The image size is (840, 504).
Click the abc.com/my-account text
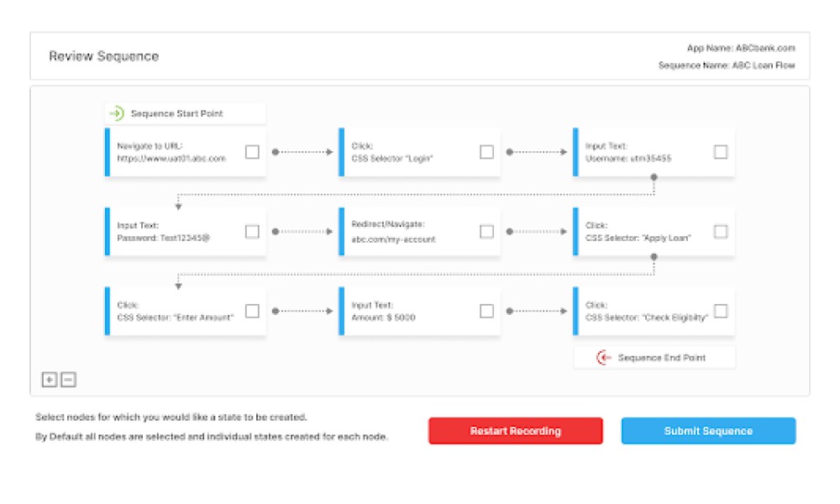point(393,239)
